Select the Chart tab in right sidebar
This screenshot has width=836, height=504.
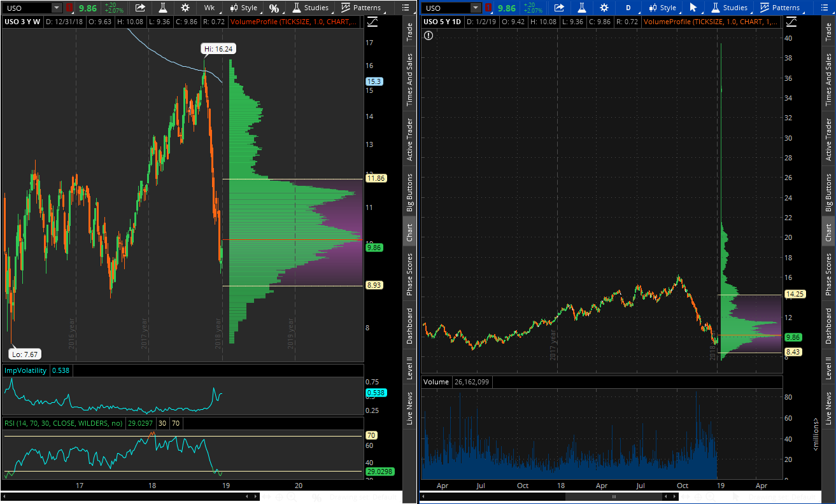(828, 232)
